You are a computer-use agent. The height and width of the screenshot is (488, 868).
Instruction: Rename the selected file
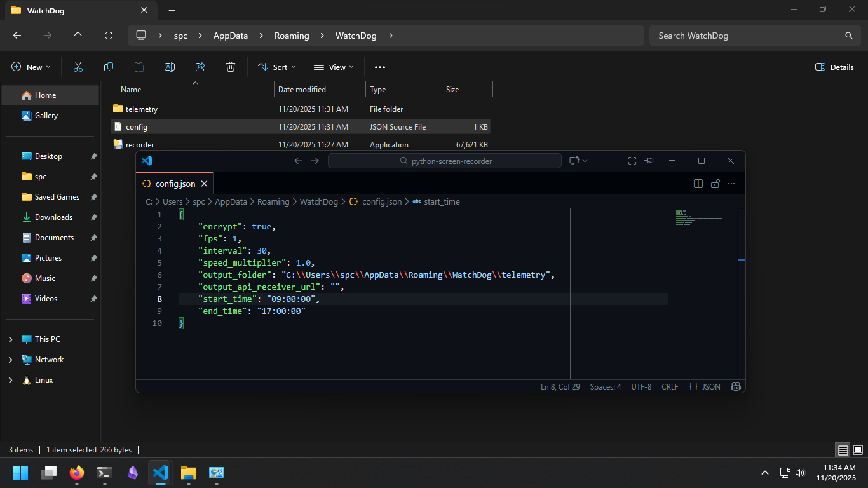tap(169, 67)
